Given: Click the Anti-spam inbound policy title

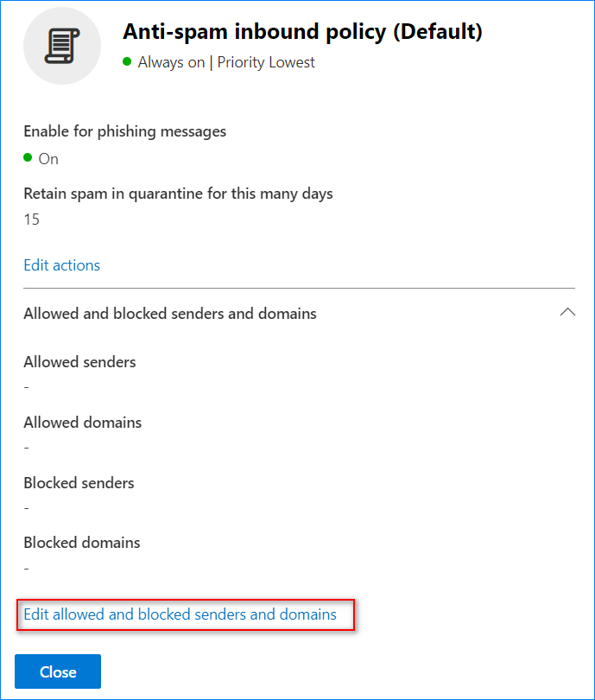Looking at the screenshot, I should [302, 32].
